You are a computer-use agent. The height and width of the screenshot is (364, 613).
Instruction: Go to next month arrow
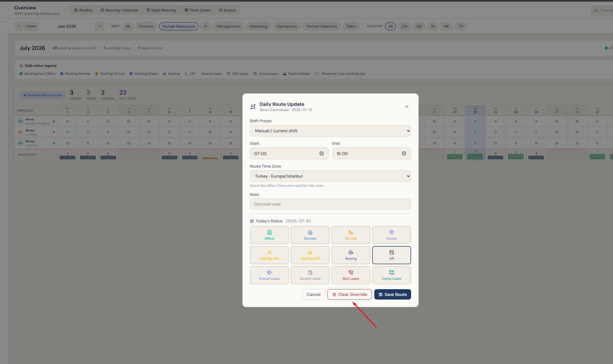[99, 26]
